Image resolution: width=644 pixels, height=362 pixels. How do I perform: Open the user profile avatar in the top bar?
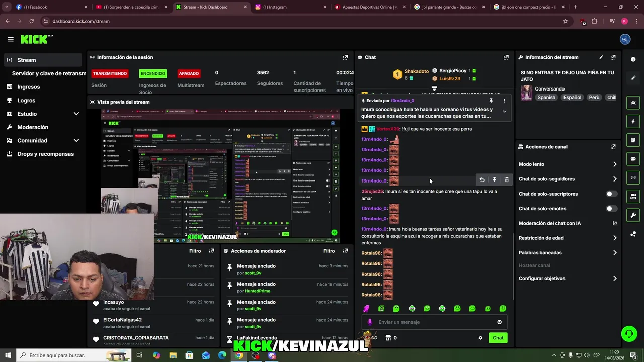coord(625,39)
